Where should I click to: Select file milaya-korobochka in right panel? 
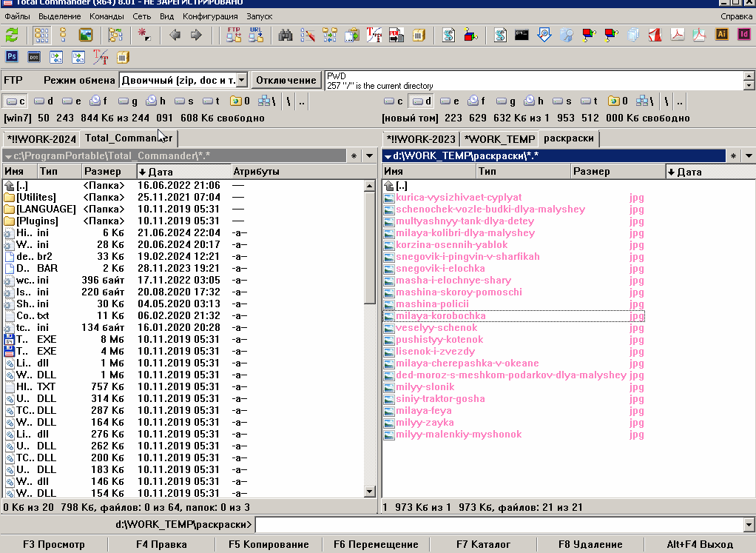[513, 316]
